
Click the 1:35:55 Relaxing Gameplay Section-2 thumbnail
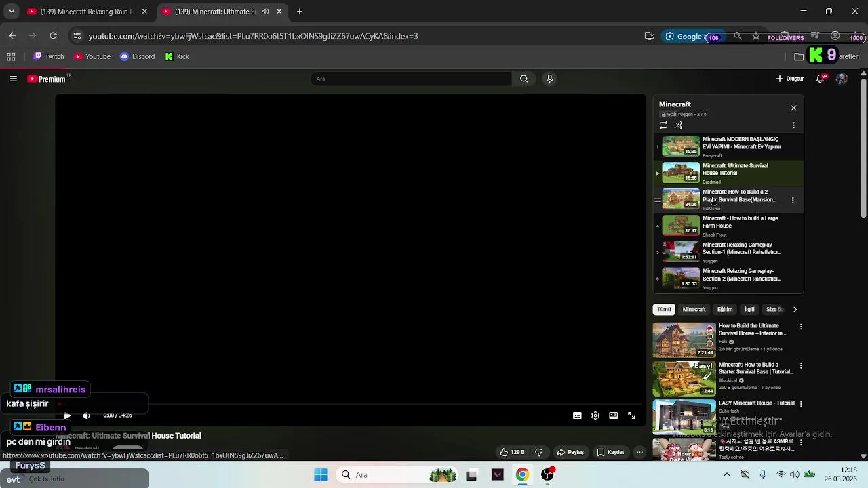680,278
